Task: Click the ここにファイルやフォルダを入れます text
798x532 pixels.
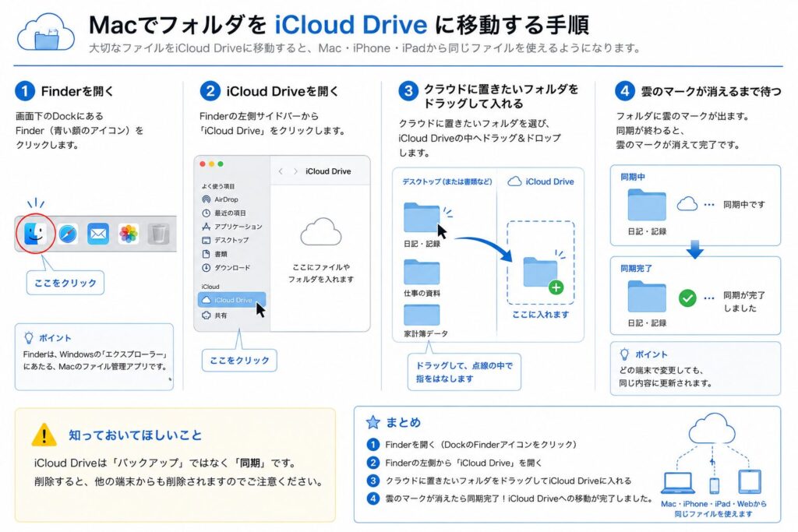Action: (320, 273)
